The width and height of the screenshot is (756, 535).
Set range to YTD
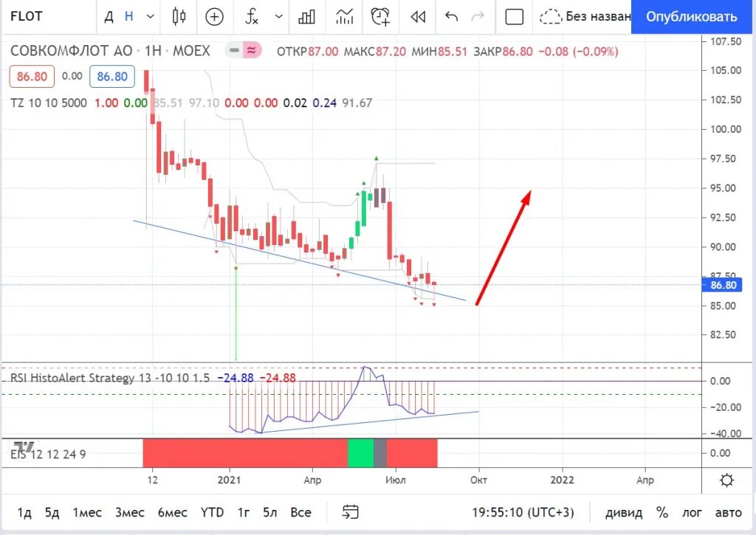tap(212, 512)
